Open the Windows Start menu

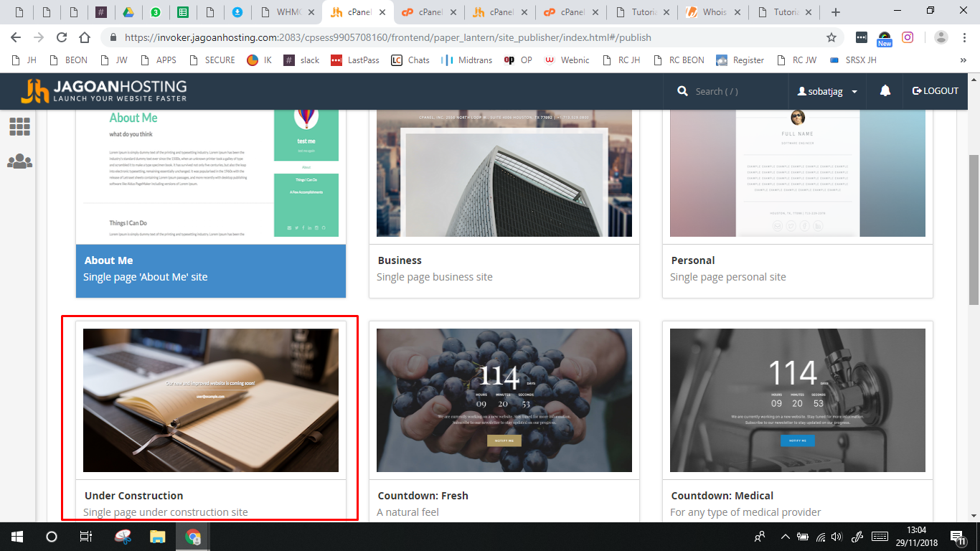[17, 537]
